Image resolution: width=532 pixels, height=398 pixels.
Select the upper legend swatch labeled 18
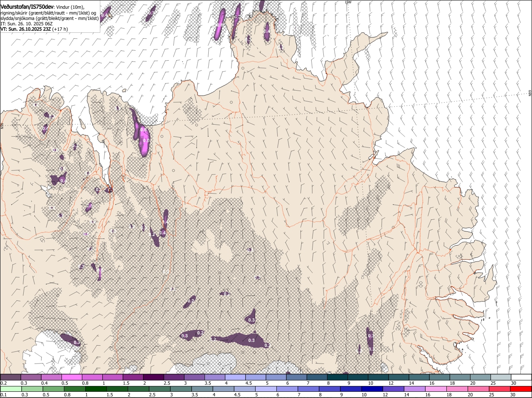[x=459, y=377]
